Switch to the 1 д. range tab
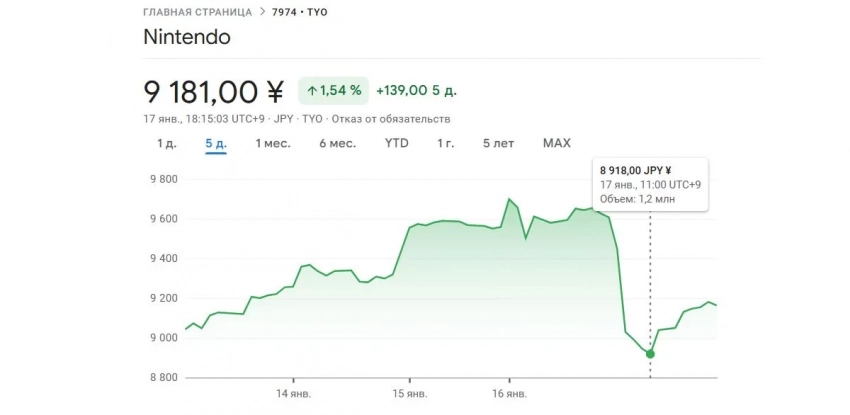 pos(166,143)
